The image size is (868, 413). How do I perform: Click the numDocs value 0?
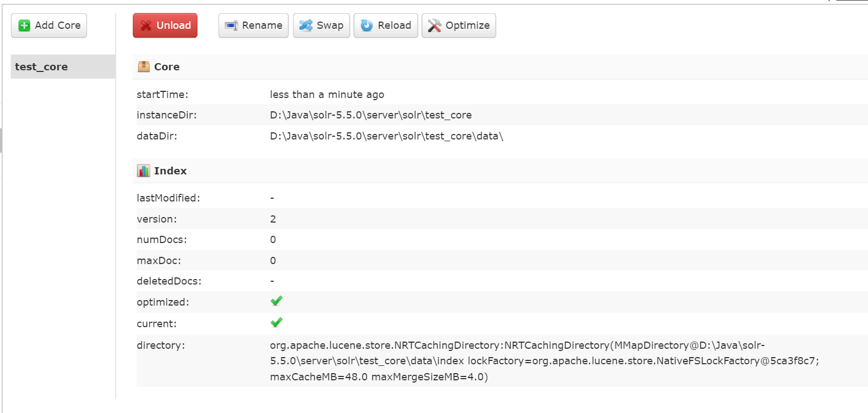coord(273,239)
